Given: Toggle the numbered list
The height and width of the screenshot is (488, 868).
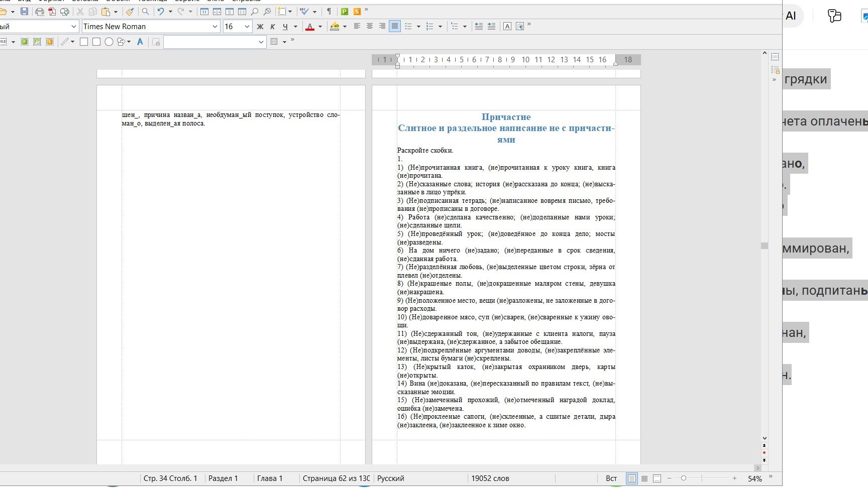Looking at the screenshot, I should click(x=430, y=26).
